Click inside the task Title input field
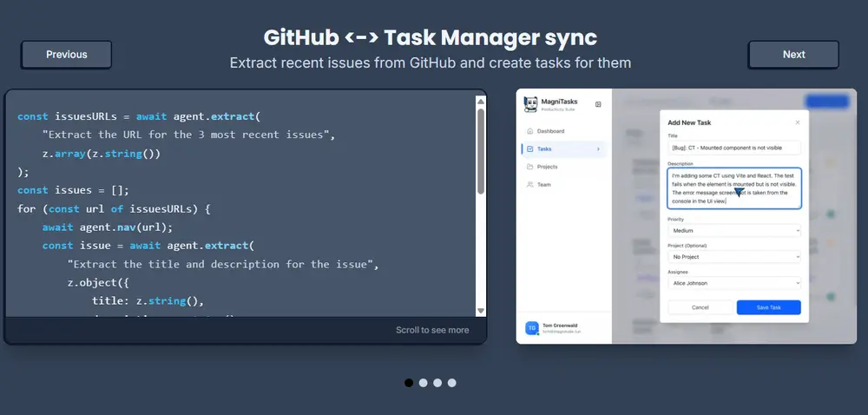The width and height of the screenshot is (868, 415). tap(733, 148)
